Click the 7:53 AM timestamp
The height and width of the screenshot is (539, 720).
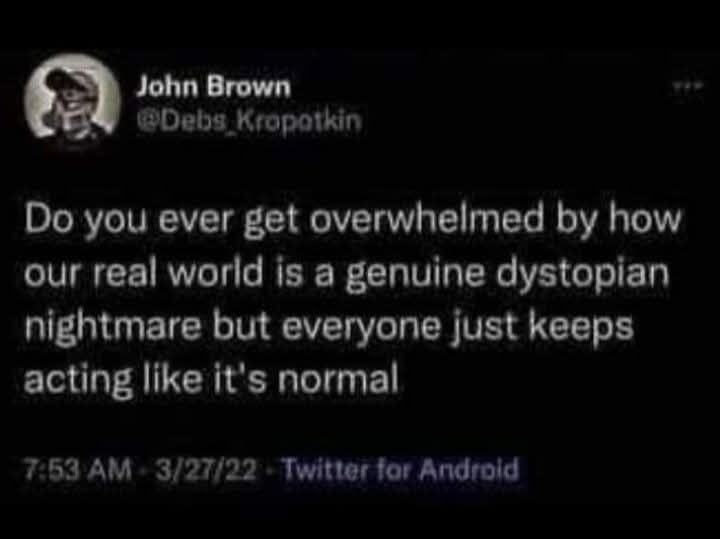coord(78,470)
